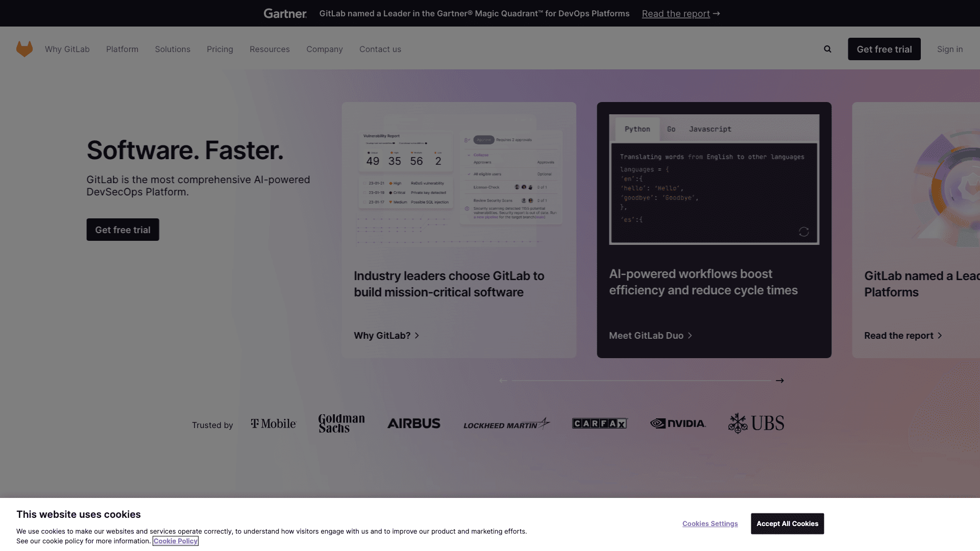
Task: Click the Airbus logo
Action: point(414,423)
